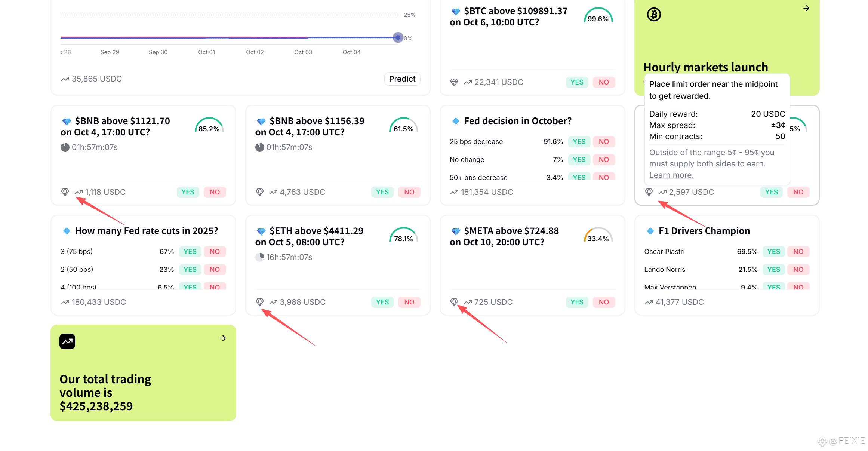868x451 pixels.
Task: Click the reward diamond icon on the $BNB above $1156.39 card
Action: [x=260, y=192]
